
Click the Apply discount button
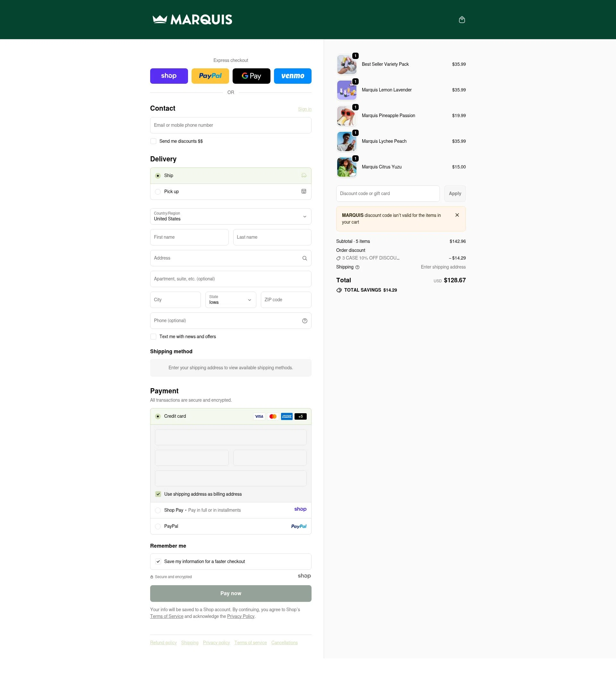[455, 193]
